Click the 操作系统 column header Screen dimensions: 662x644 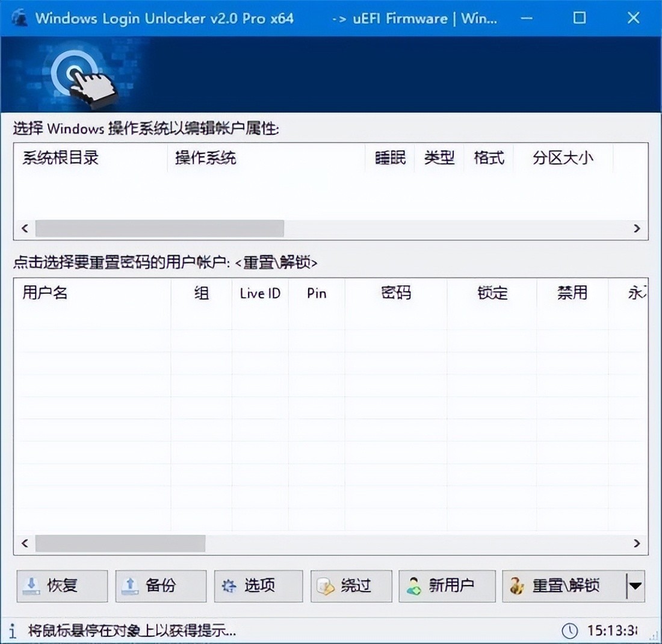266,158
